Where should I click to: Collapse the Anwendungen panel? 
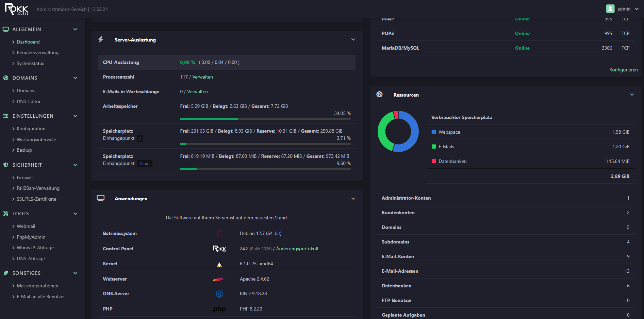[353, 199]
